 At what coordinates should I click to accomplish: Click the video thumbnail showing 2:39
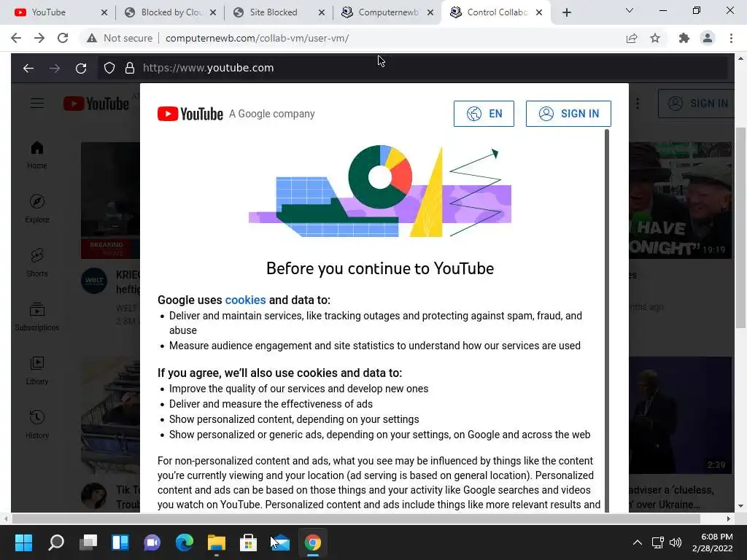pos(681,415)
